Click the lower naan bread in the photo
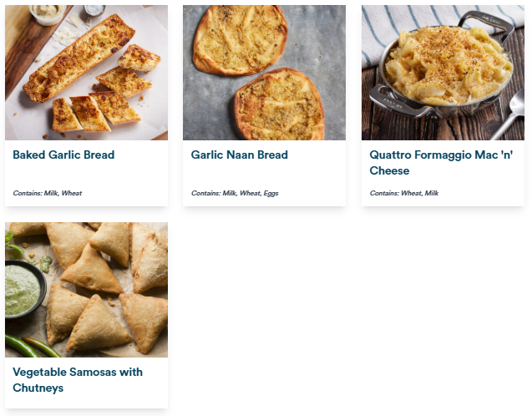 pos(279,105)
